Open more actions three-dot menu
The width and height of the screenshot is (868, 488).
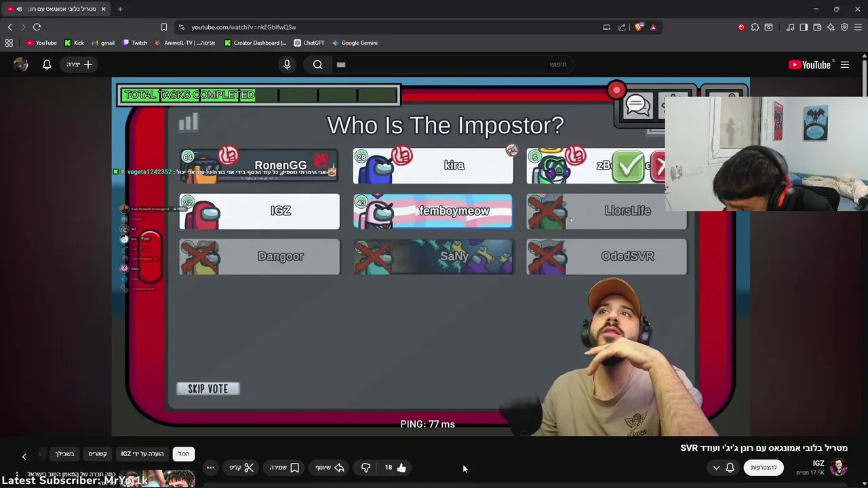[210, 468]
